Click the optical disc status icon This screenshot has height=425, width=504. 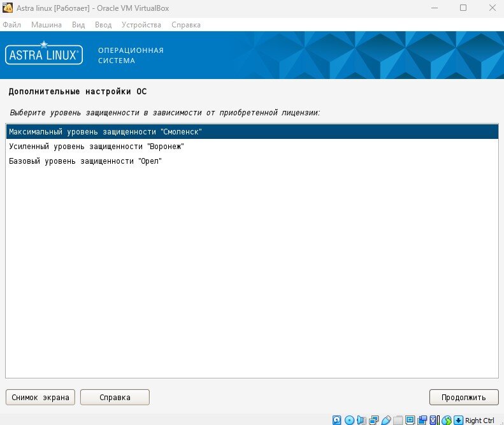349,420
